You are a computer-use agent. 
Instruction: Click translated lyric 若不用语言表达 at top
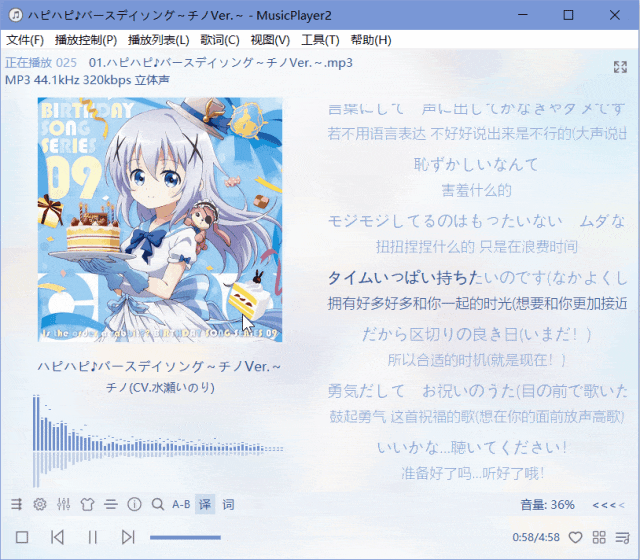(x=477, y=133)
